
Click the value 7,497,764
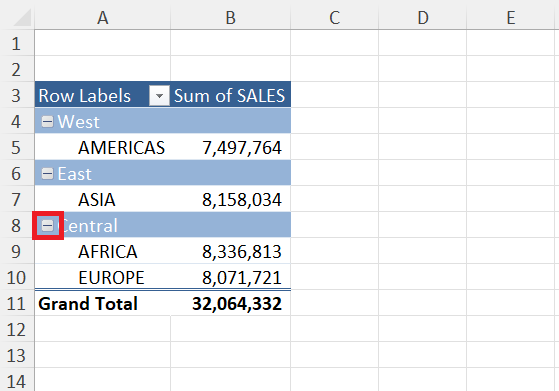tap(242, 148)
